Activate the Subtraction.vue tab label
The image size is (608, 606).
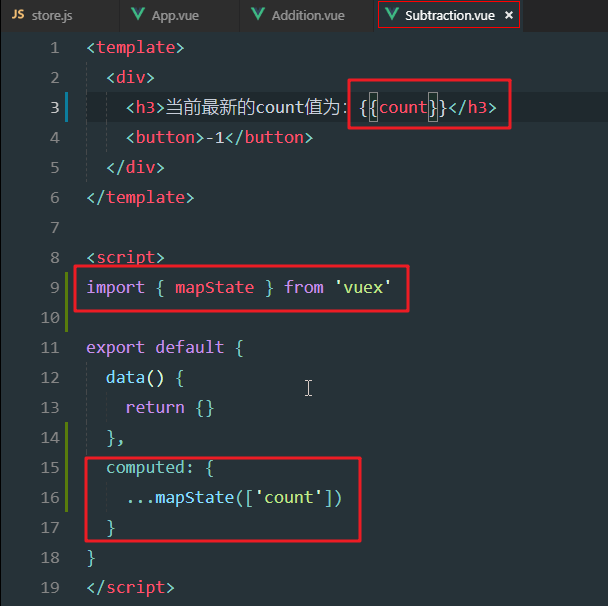(x=450, y=15)
